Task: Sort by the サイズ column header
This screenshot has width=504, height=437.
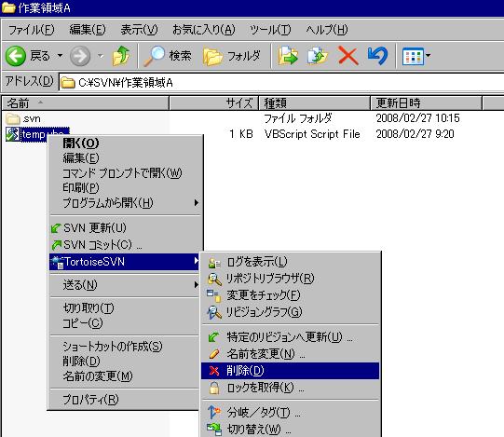Action: pos(214,103)
